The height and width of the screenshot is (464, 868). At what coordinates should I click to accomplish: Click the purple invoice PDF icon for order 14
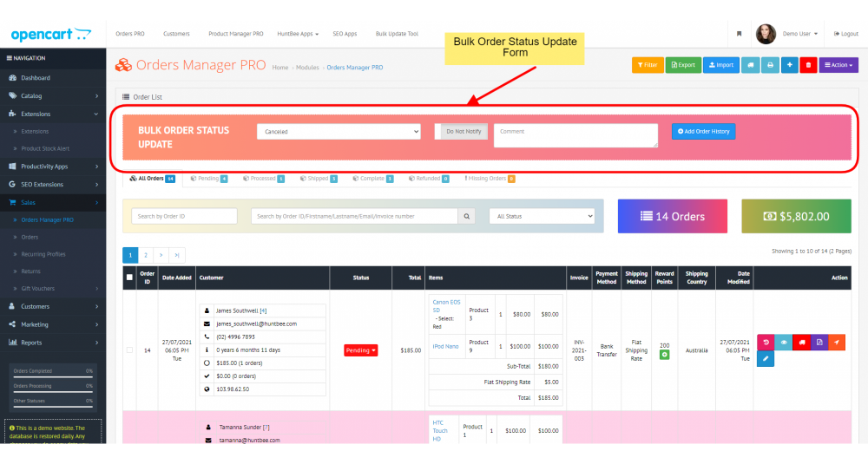coord(819,343)
